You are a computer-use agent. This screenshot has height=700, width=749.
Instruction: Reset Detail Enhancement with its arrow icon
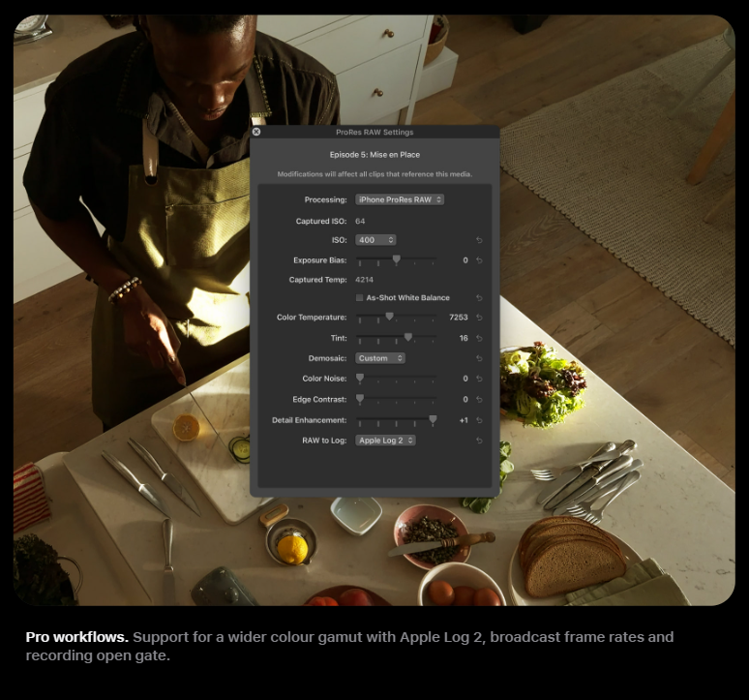pyautogui.click(x=479, y=420)
